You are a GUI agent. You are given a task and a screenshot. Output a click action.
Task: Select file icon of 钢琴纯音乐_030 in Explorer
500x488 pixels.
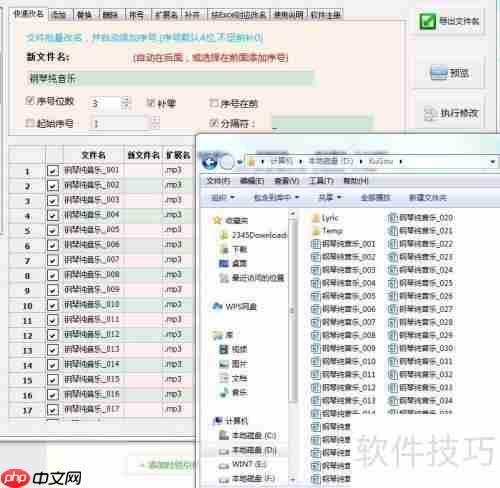393,348
